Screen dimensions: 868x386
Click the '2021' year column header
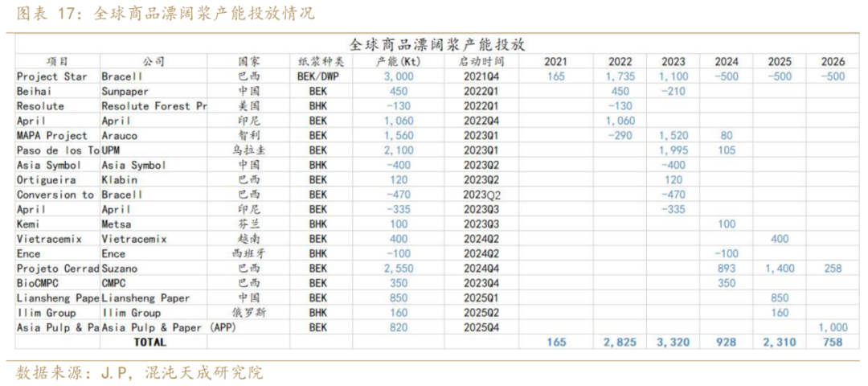click(x=555, y=62)
